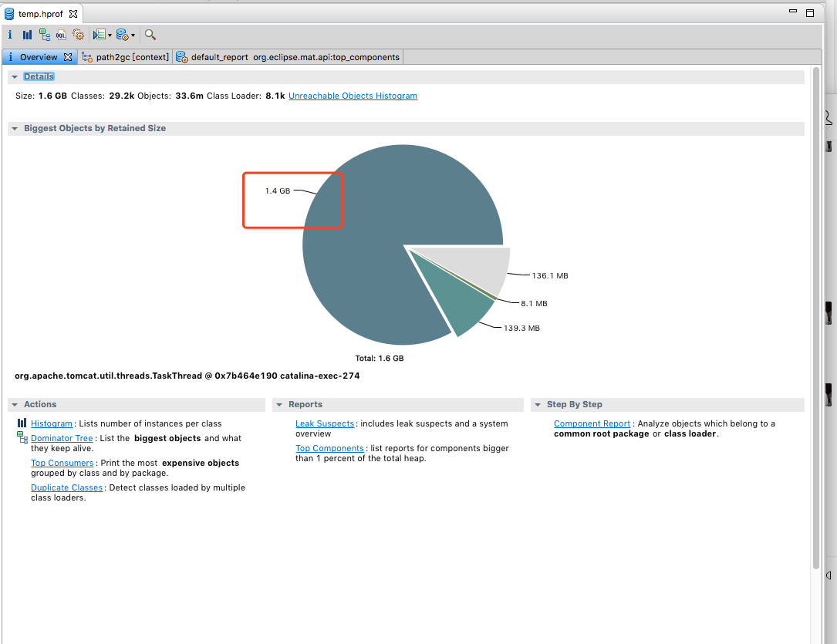
Task: Open the histogram bar-chart toolbar icon
Action: (x=27, y=35)
